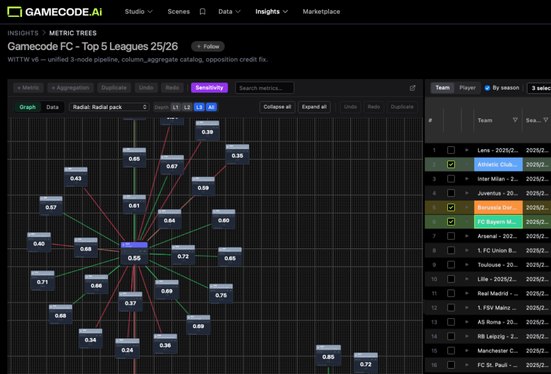This screenshot has height=374, width=551.
Task: Toggle the By season checkbox
Action: pyautogui.click(x=487, y=88)
